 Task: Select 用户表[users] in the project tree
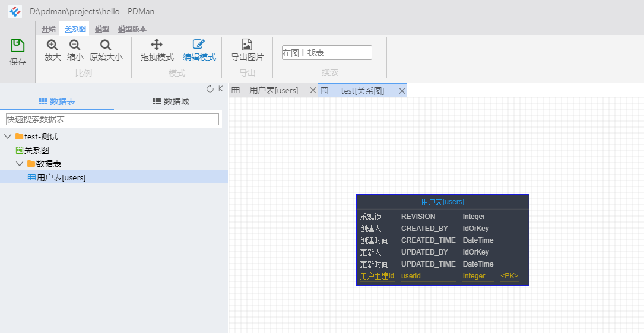click(x=61, y=177)
